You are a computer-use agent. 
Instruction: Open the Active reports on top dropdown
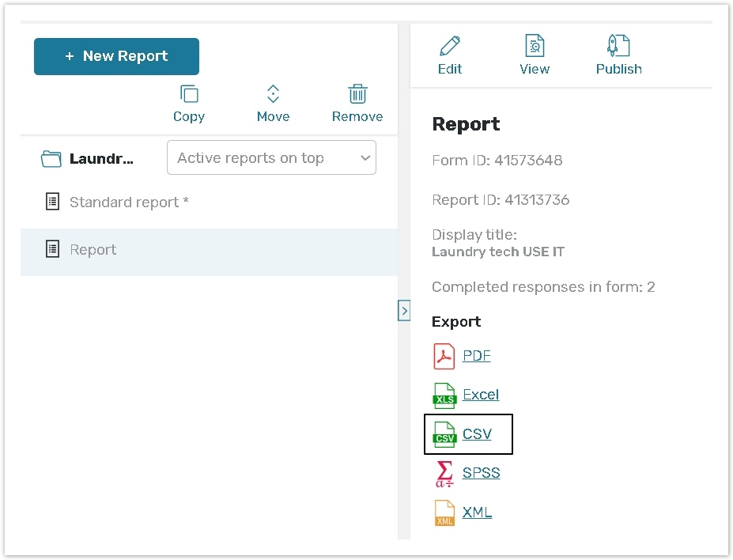tap(271, 158)
